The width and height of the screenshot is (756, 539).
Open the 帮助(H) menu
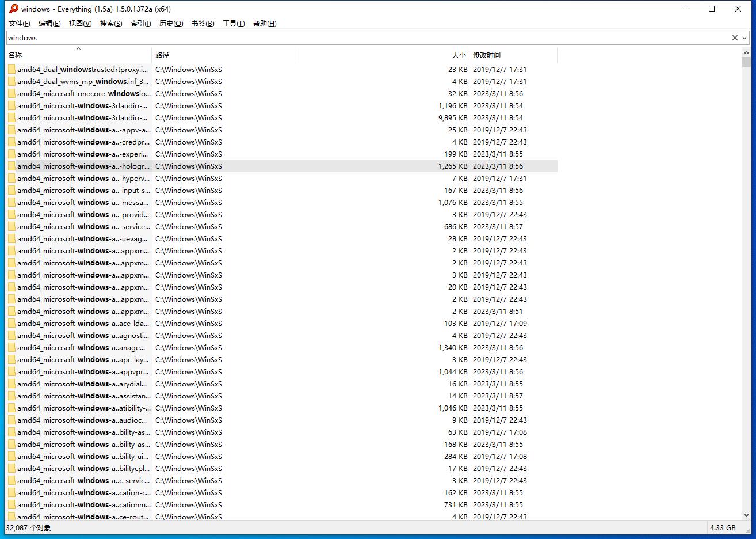click(265, 24)
